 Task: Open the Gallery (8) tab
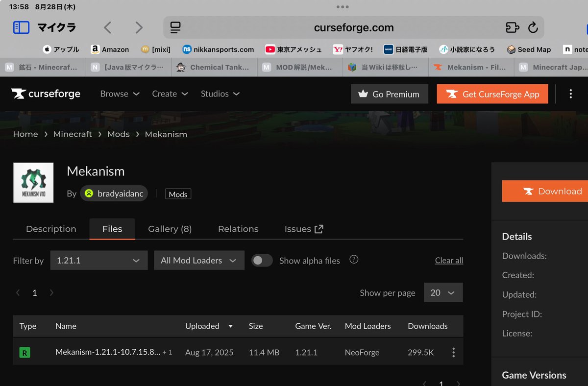point(170,229)
